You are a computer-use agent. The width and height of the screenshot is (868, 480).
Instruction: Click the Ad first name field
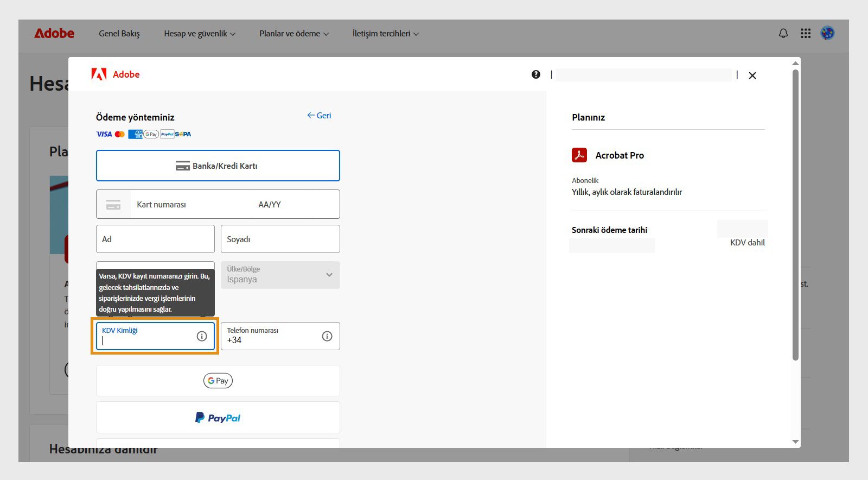[x=155, y=239]
